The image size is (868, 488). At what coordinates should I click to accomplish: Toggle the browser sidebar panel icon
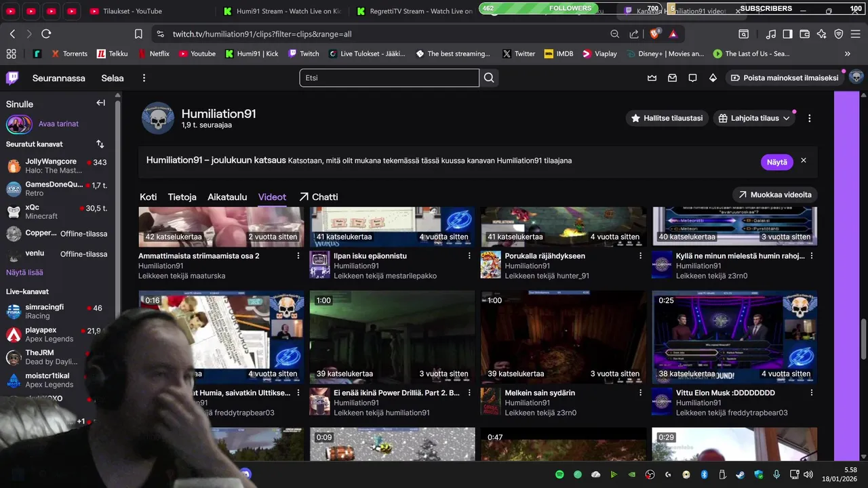(787, 34)
